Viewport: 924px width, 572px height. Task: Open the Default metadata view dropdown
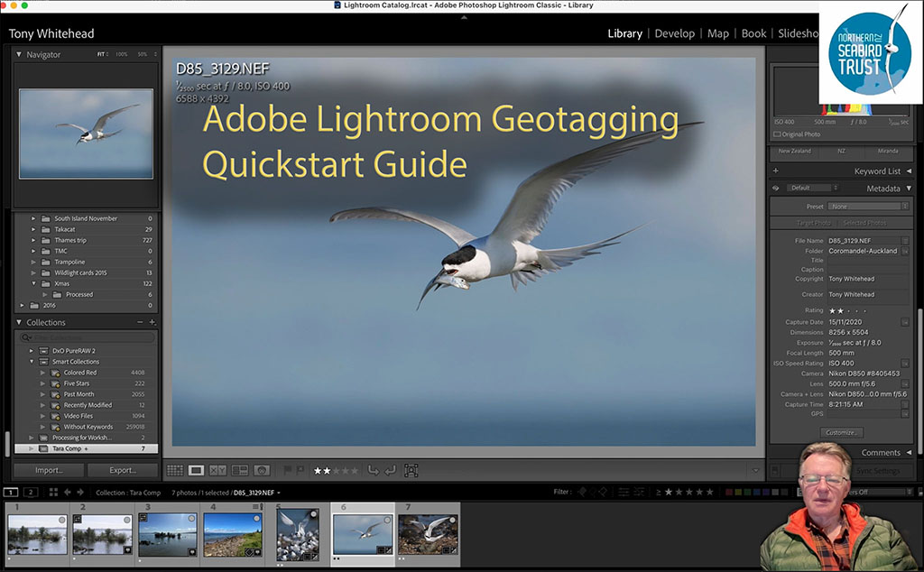click(x=812, y=188)
